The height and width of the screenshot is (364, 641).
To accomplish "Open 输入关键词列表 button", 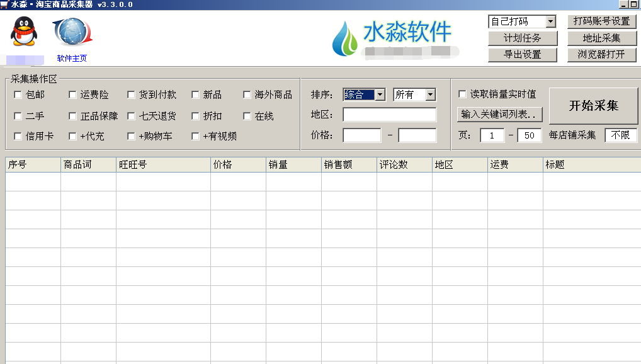I will coord(499,115).
